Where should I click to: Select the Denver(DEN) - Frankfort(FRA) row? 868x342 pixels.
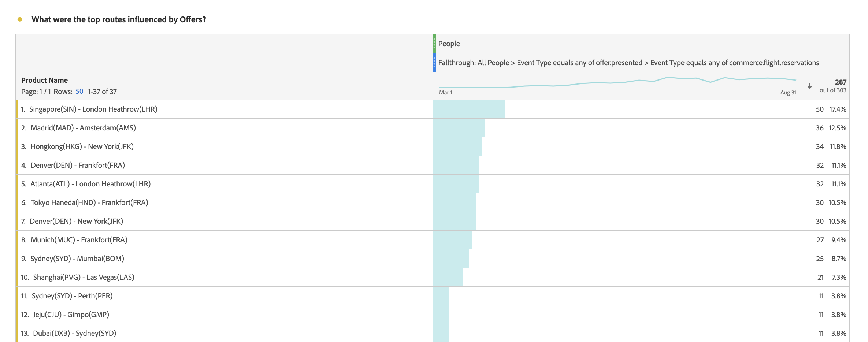[432, 165]
